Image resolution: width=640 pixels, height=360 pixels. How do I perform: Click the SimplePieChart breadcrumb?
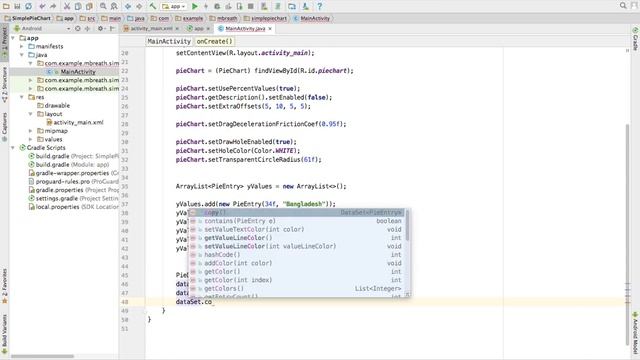tap(28, 18)
